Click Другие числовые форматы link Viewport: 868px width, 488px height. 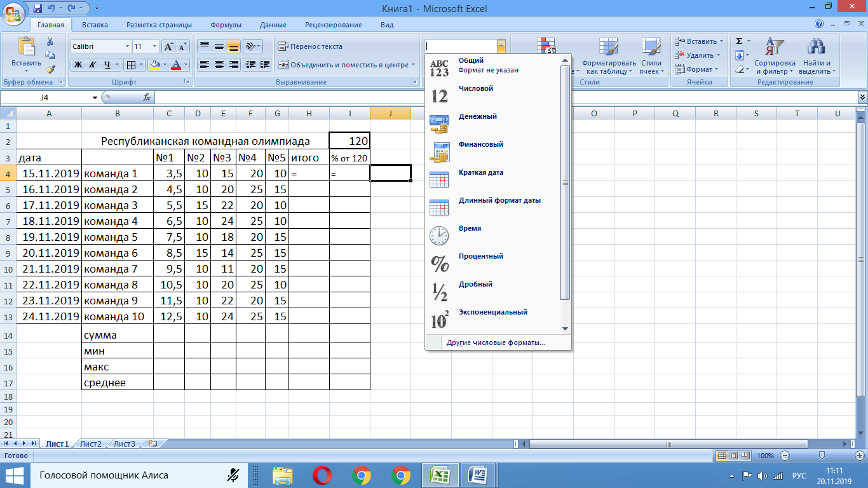tap(496, 342)
